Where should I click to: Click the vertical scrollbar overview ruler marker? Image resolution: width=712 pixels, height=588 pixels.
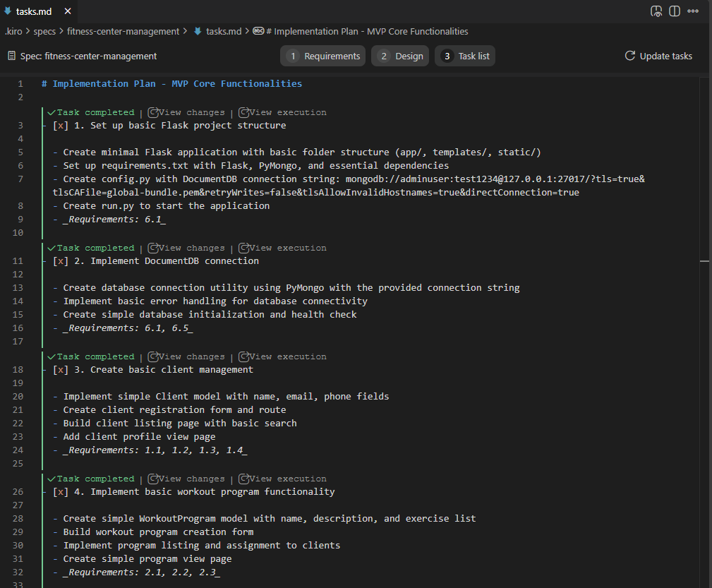click(x=704, y=261)
